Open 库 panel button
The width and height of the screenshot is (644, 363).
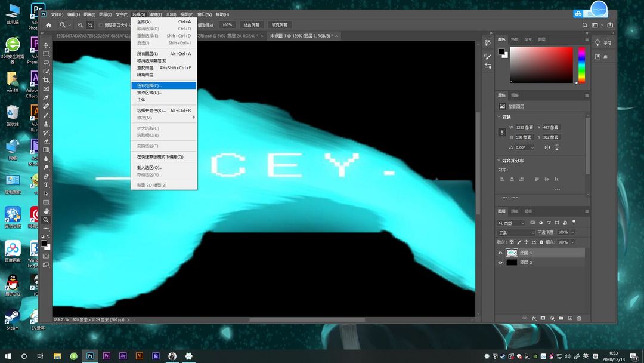(x=601, y=56)
